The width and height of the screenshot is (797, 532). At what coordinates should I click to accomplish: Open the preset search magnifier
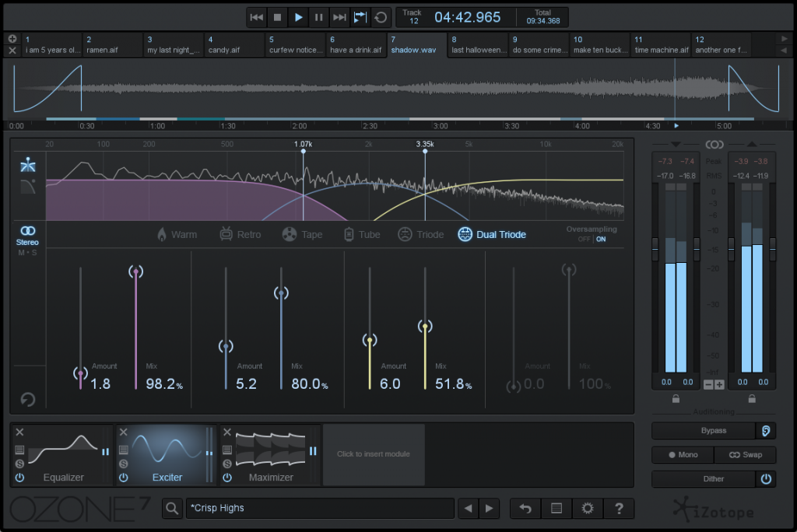172,508
